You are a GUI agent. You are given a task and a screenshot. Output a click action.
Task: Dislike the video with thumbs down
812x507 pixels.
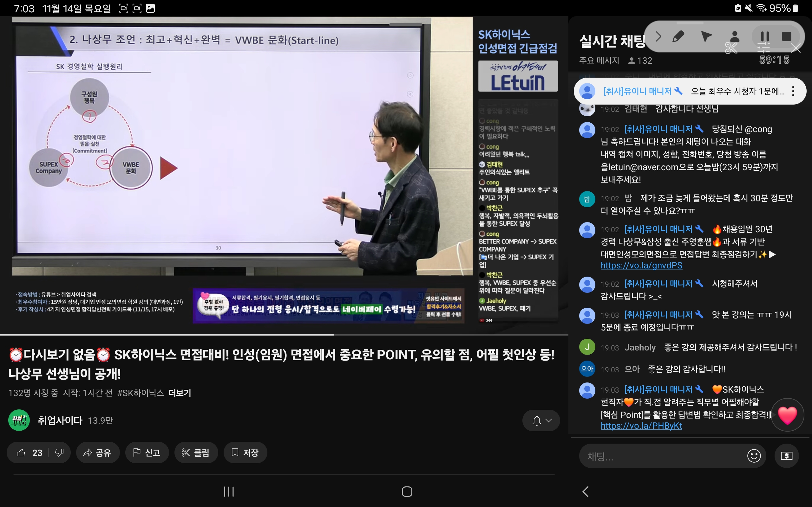click(x=59, y=453)
